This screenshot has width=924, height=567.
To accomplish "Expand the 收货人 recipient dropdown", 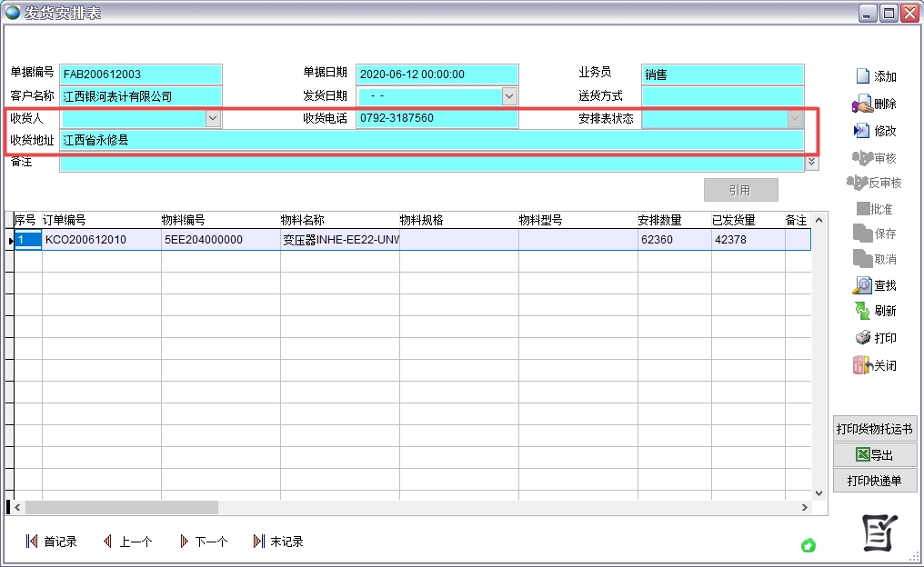I will (213, 117).
